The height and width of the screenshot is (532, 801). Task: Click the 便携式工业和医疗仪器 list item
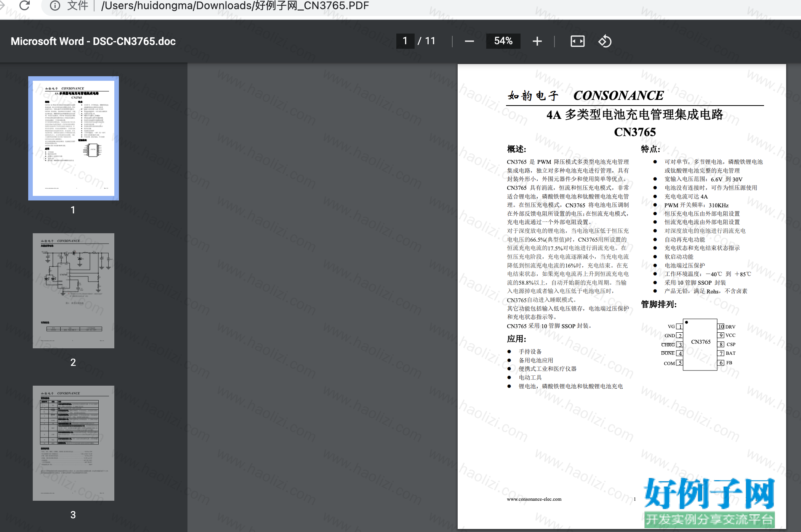coord(548,369)
